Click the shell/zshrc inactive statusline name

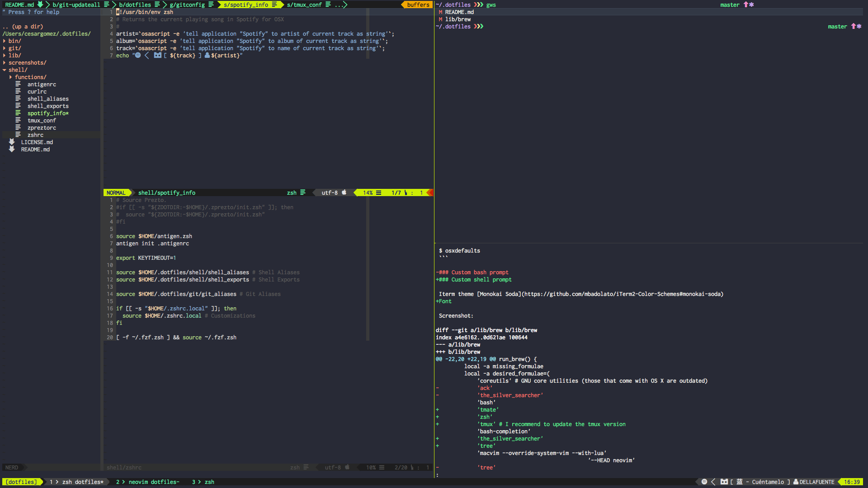click(x=124, y=467)
